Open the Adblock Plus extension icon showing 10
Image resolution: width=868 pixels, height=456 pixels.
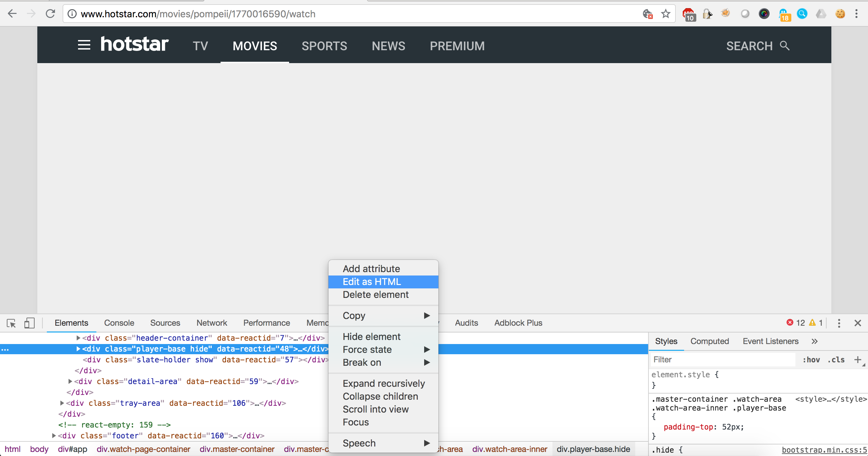coord(689,14)
